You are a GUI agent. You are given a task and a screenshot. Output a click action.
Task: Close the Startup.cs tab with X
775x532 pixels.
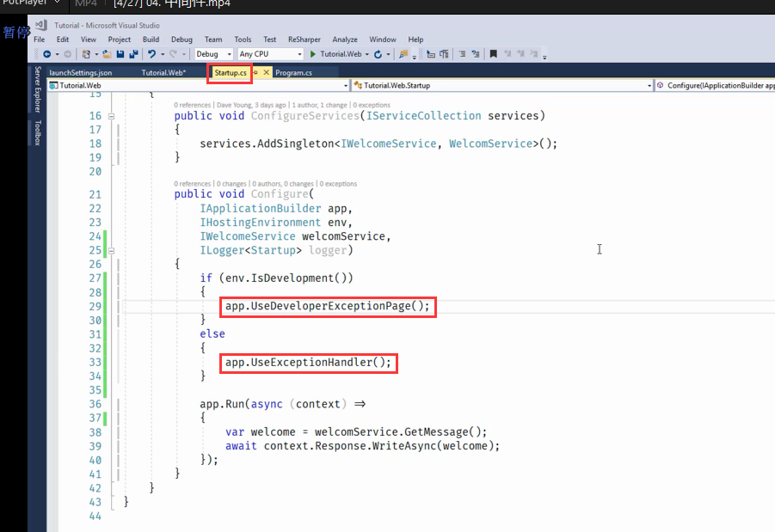[267, 73]
